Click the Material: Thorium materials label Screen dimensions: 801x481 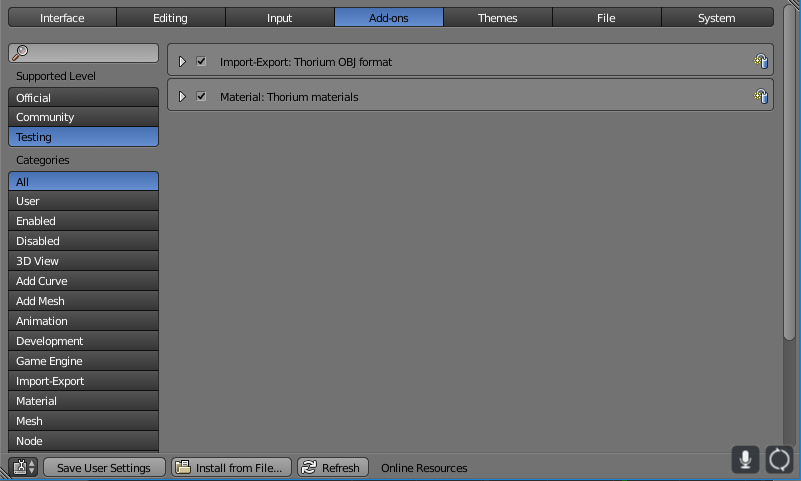[x=289, y=97]
